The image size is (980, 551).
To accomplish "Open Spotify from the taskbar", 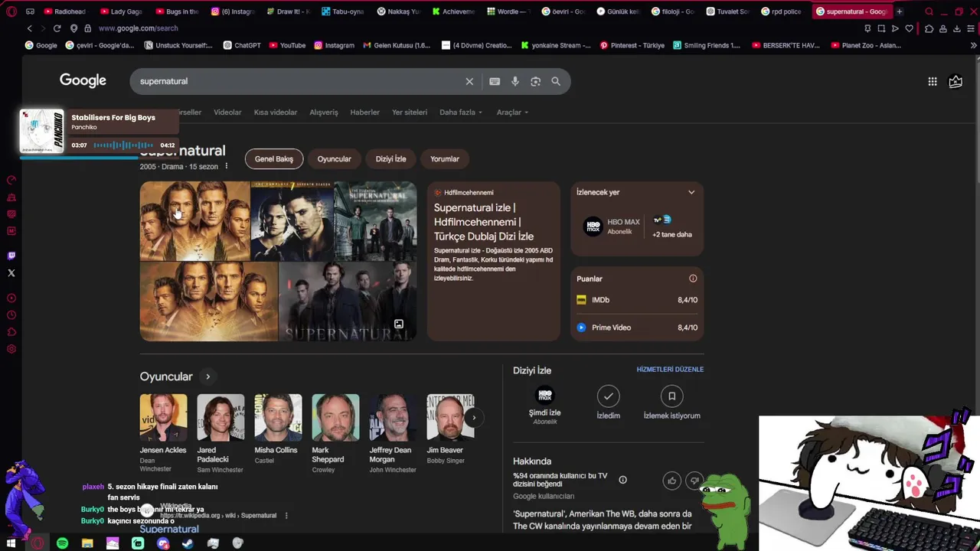I will [x=62, y=543].
